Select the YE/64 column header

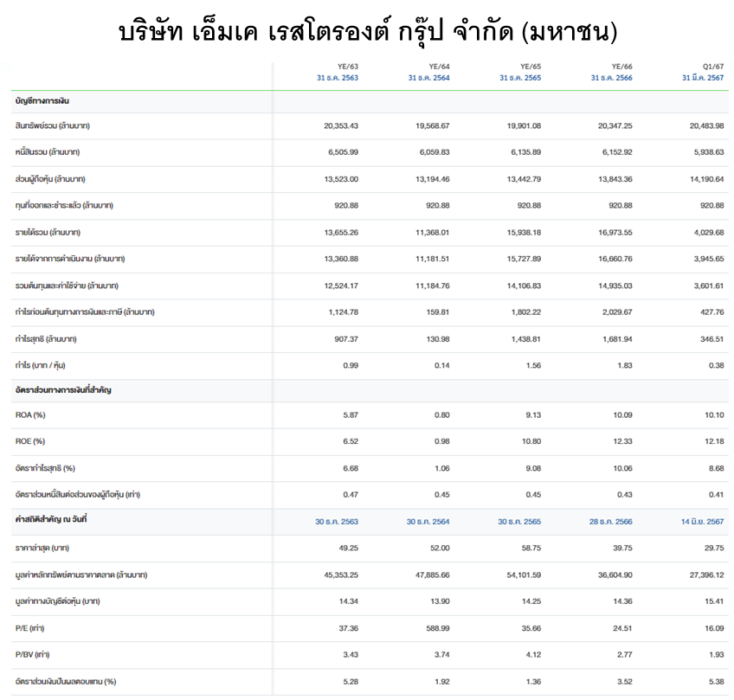click(x=439, y=67)
